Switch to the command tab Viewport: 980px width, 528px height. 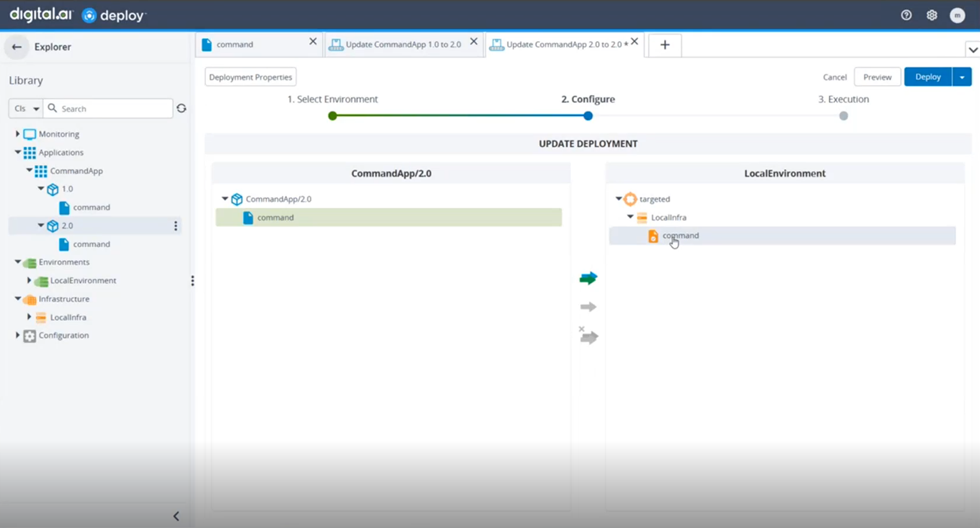click(x=252, y=45)
